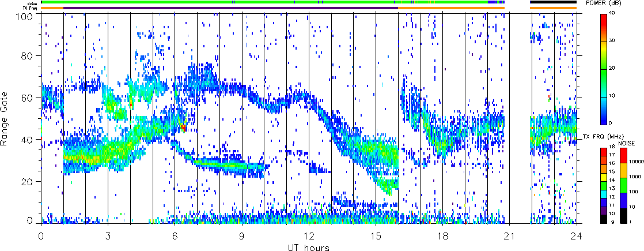Click the 'NOISE' legend title above noise colorbar
The height and width of the screenshot is (251, 644).
(x=627, y=143)
